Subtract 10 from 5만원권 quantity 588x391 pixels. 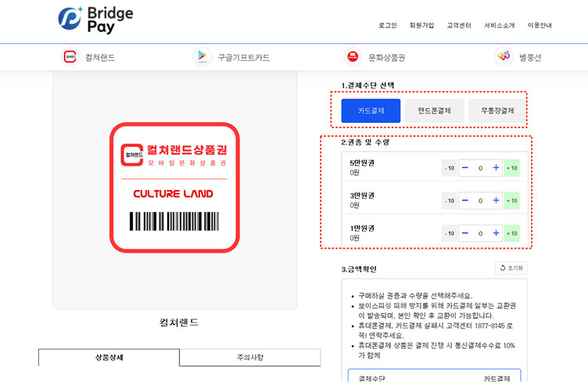(x=450, y=168)
